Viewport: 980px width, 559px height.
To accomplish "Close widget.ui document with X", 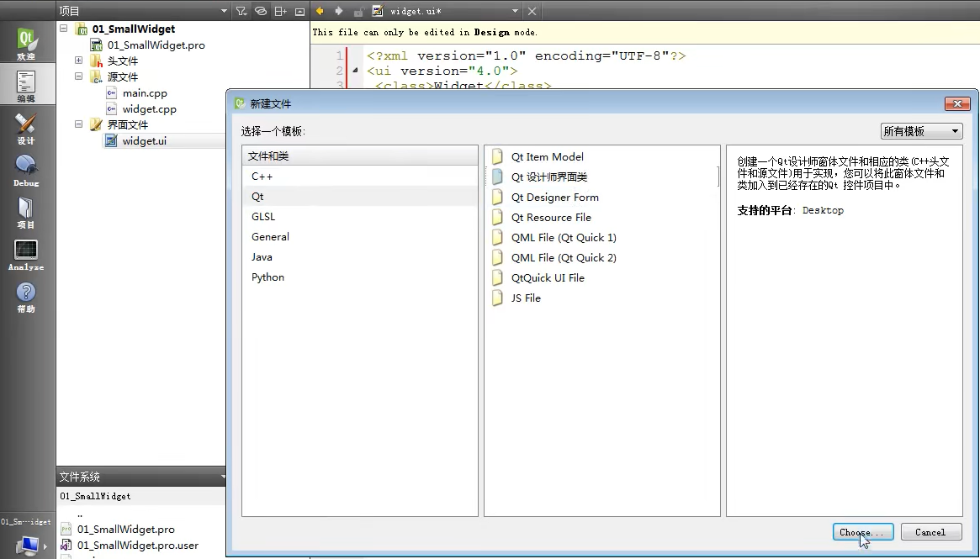I will click(532, 11).
